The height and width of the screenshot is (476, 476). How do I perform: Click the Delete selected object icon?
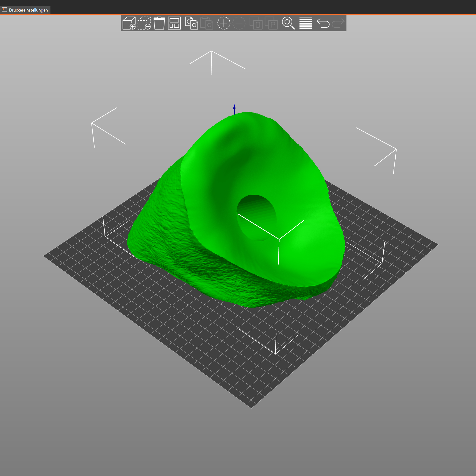(144, 23)
